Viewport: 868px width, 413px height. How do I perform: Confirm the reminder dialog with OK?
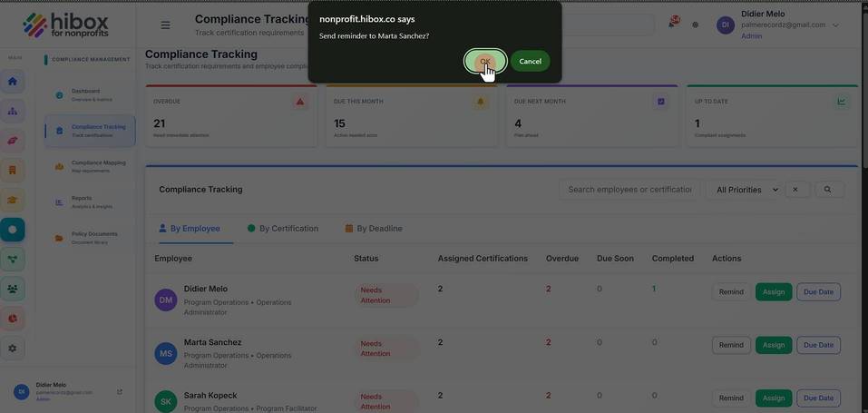point(485,61)
